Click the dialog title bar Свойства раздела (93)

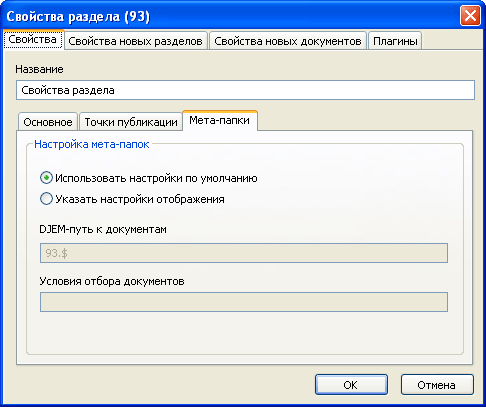(78, 16)
